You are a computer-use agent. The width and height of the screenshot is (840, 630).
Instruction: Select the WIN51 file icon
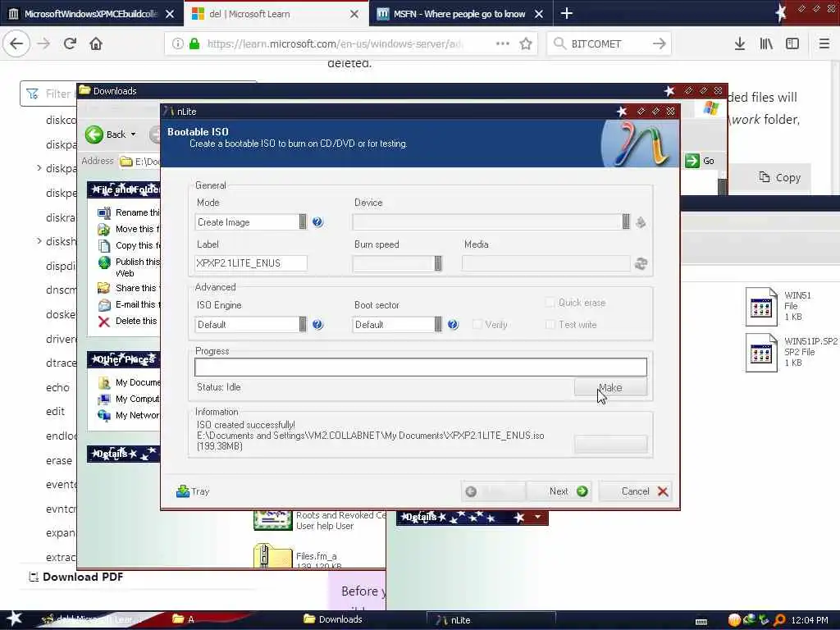(760, 307)
